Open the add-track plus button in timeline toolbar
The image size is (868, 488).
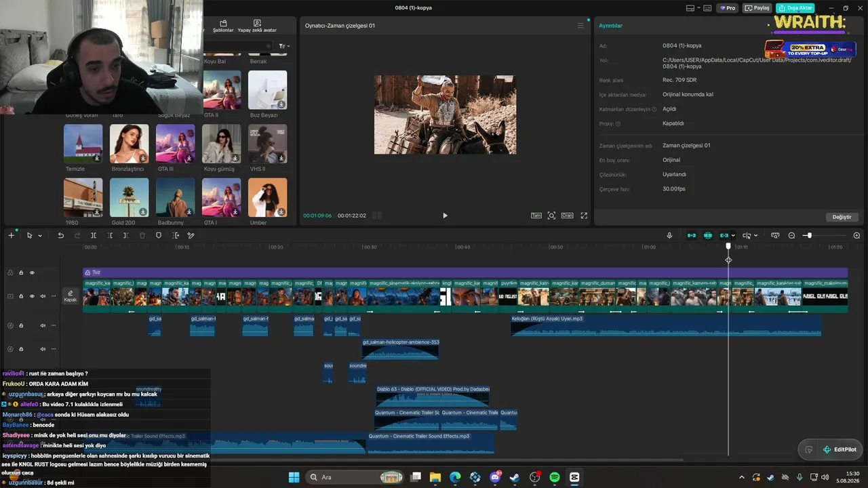[11, 235]
